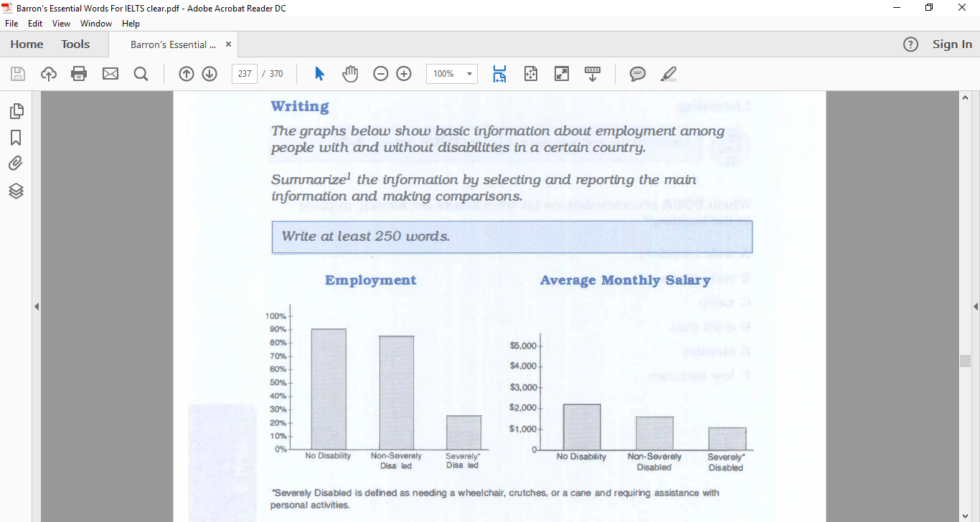The height and width of the screenshot is (522, 980).
Task: Select the highlight text pen tool
Action: click(668, 74)
